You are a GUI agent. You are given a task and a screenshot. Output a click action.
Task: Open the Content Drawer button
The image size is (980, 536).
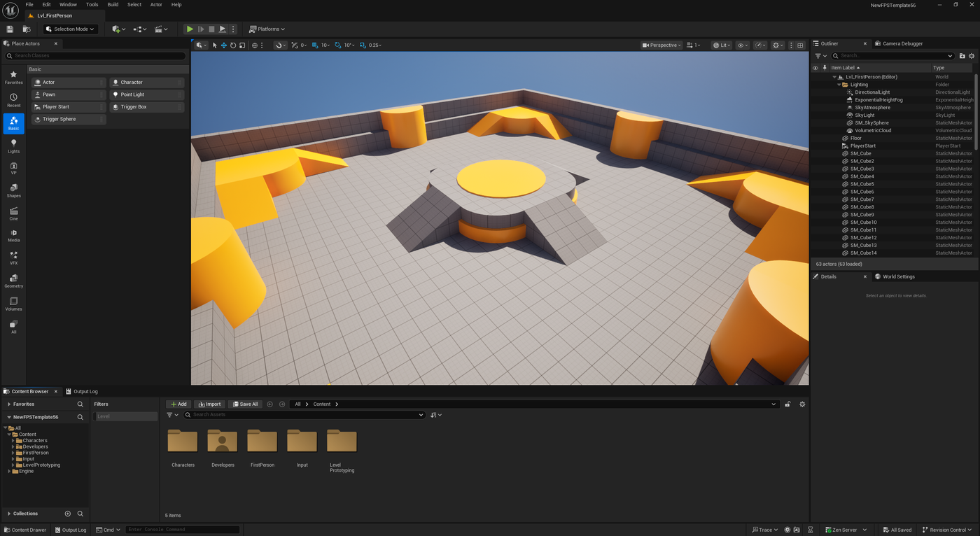pyautogui.click(x=25, y=530)
